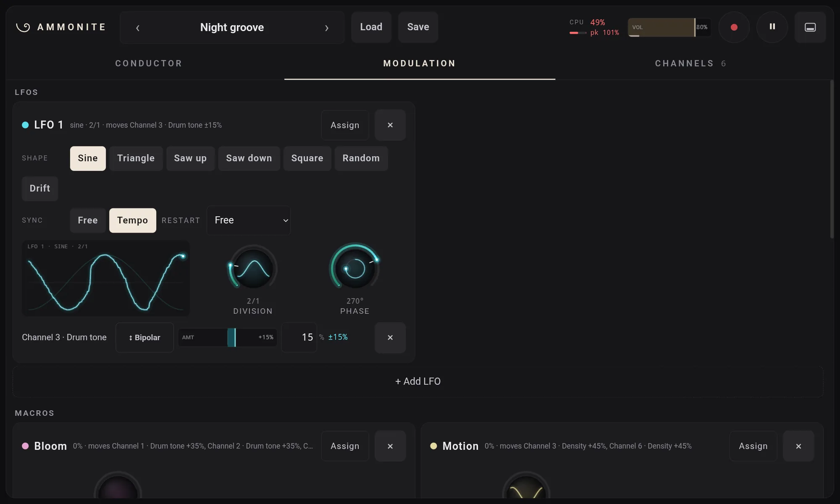Click Assign on the Bloom macro
Image resolution: width=840 pixels, height=504 pixels.
pyautogui.click(x=345, y=446)
